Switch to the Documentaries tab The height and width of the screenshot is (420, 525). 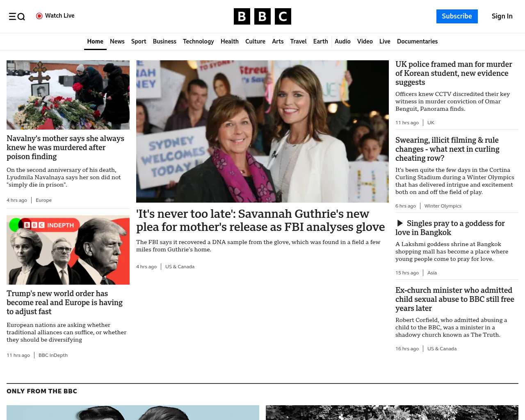[x=417, y=41]
